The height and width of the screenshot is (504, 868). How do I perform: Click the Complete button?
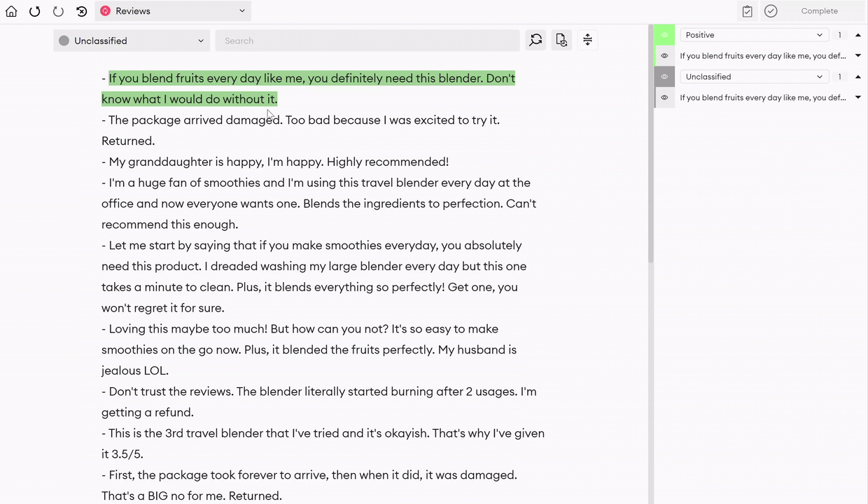pyautogui.click(x=819, y=11)
